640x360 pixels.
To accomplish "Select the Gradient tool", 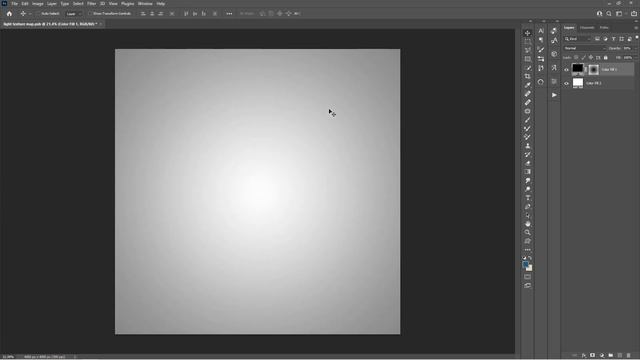I will tap(527, 171).
